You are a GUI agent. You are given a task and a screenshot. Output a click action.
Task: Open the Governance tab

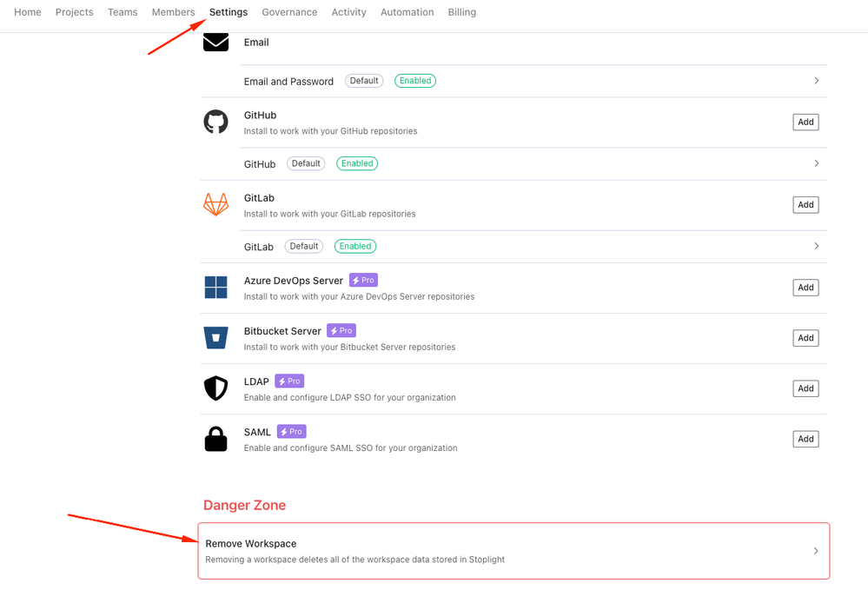tap(289, 12)
